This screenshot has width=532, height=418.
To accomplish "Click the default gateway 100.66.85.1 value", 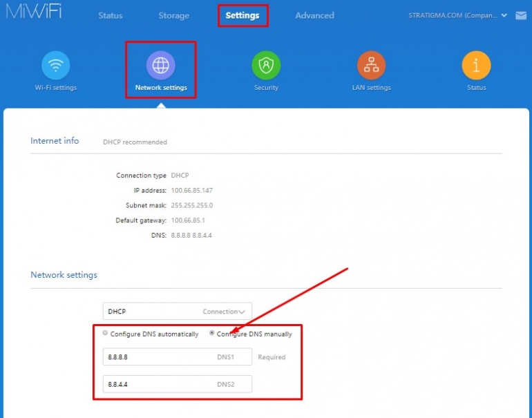I will point(188,220).
